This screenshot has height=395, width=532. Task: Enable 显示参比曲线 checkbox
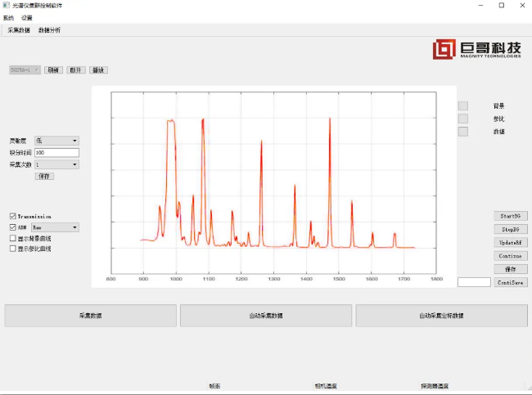tap(12, 249)
